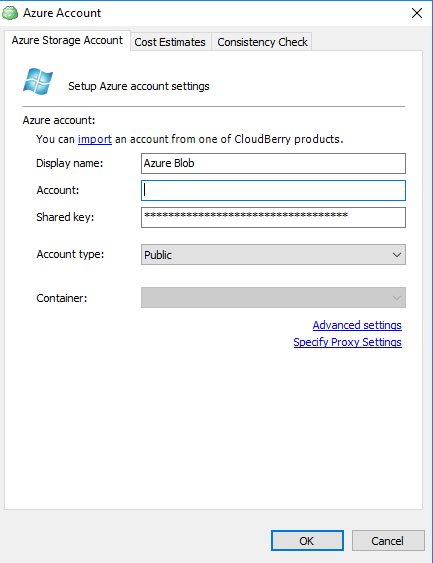This screenshot has width=433, height=563.
Task: Open Advanced settings link
Action: pos(357,325)
